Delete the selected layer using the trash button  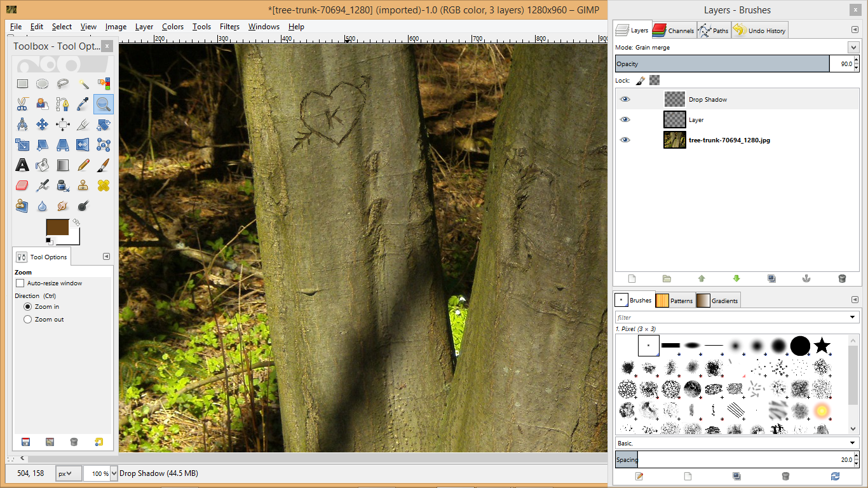pos(842,278)
